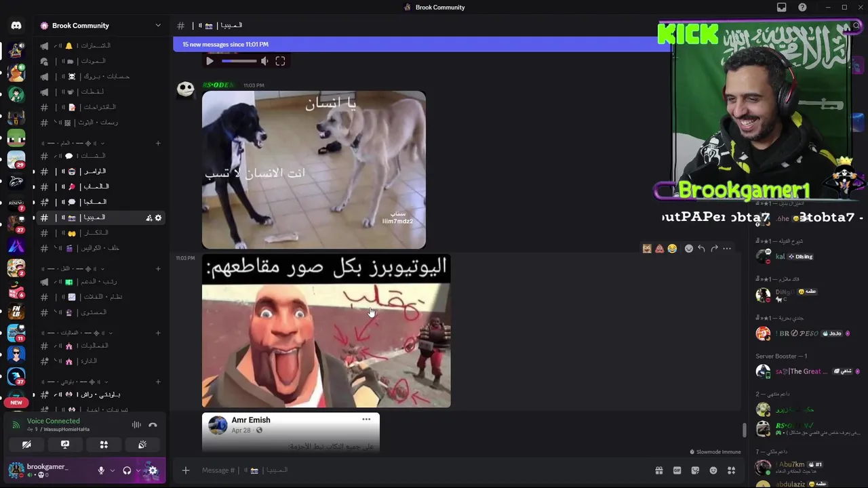
Task: Click the red NEW mentions pill
Action: point(16,403)
